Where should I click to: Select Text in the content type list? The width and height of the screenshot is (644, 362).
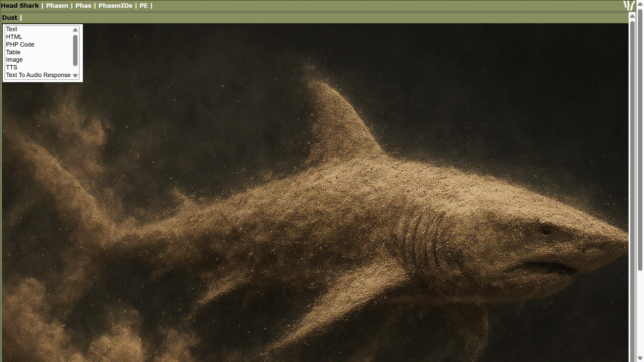coord(11,29)
